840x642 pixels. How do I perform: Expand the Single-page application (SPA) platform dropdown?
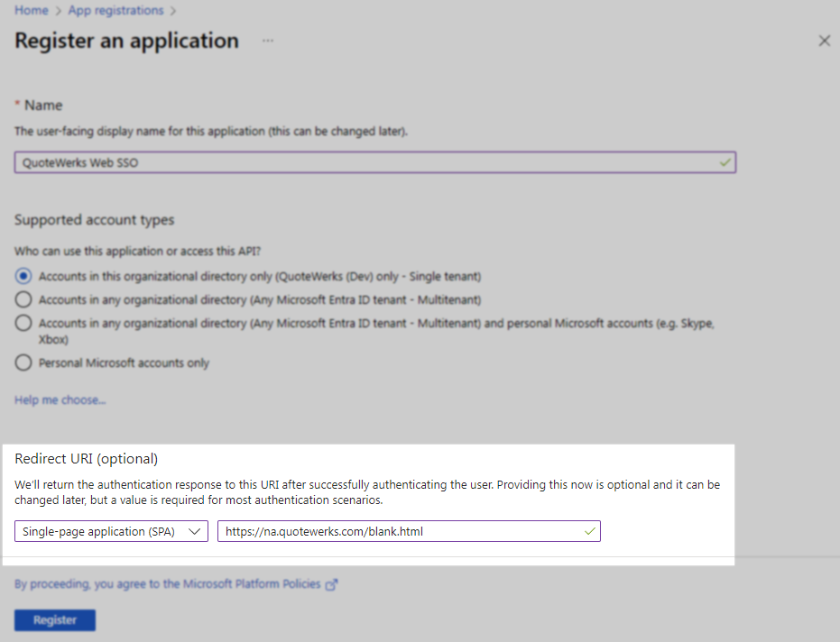(x=111, y=531)
